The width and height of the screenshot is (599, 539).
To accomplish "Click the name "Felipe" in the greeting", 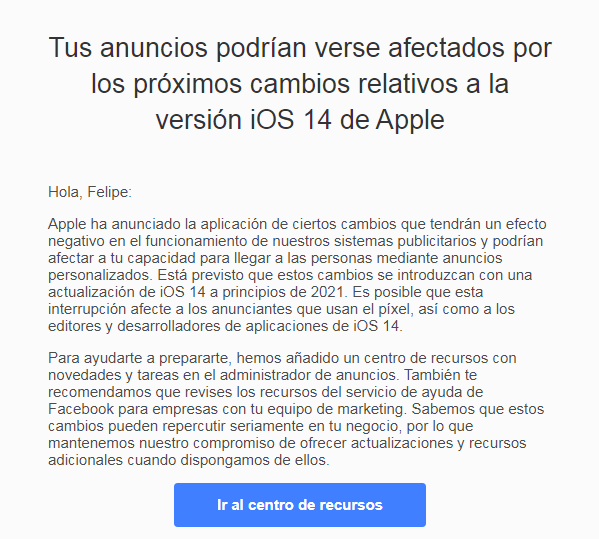I will (x=108, y=192).
